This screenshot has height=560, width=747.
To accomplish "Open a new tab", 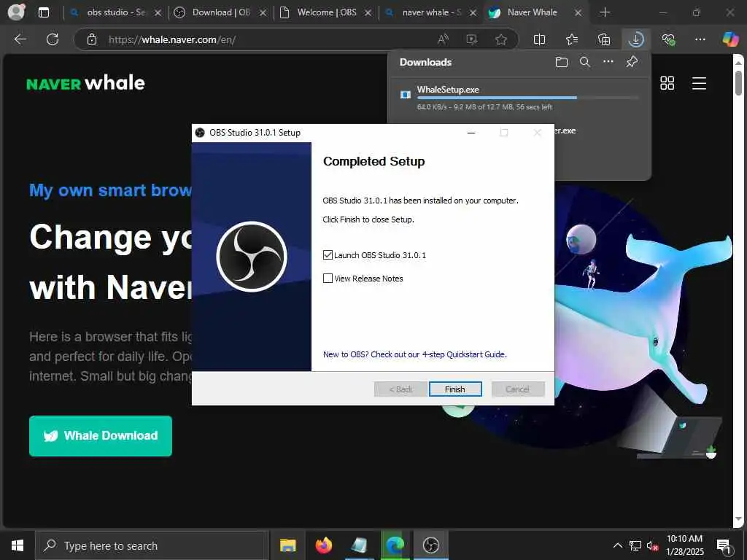I will coord(605,12).
